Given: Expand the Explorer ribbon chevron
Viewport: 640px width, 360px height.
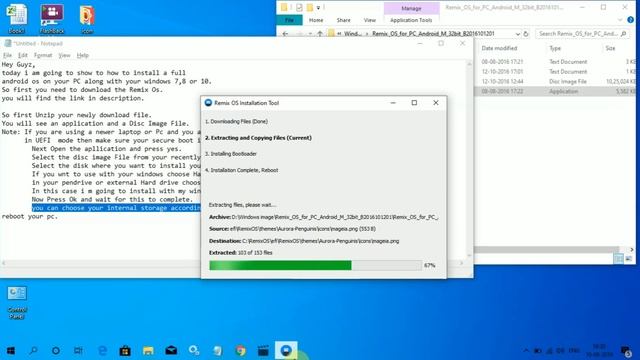Looking at the screenshot, I should 620,20.
